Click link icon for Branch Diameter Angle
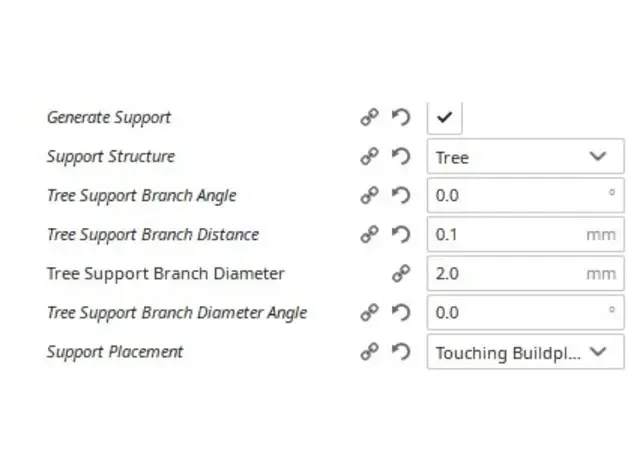The width and height of the screenshot is (628, 472). [x=370, y=312]
